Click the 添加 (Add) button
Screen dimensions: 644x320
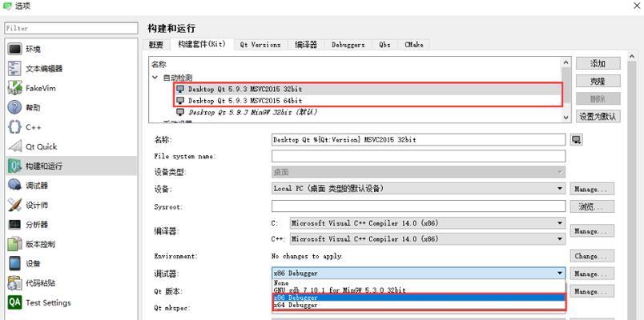598,63
